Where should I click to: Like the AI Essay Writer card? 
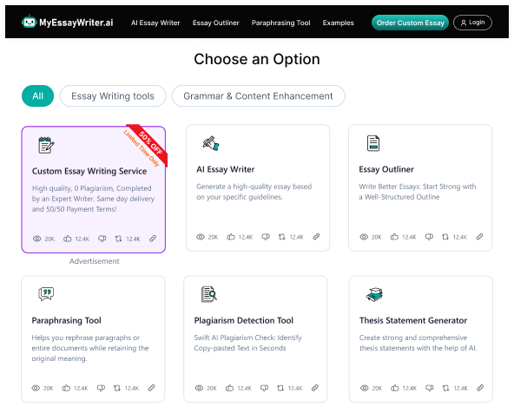[231, 237]
